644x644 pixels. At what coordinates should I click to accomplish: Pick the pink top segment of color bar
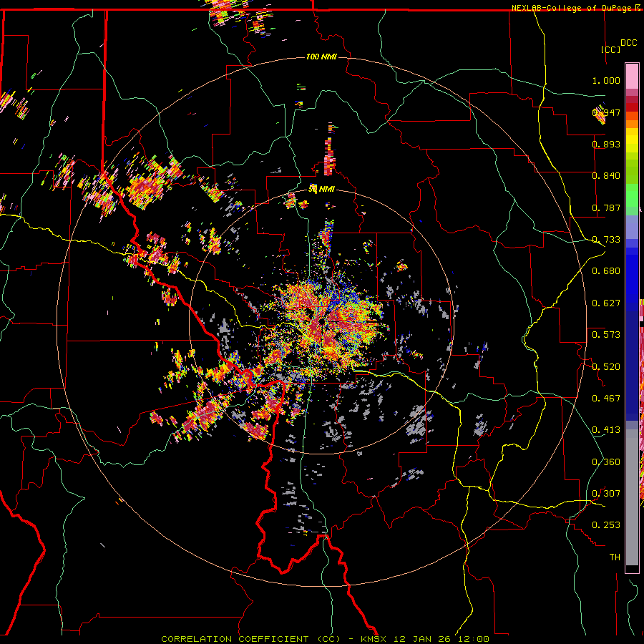[x=632, y=77]
